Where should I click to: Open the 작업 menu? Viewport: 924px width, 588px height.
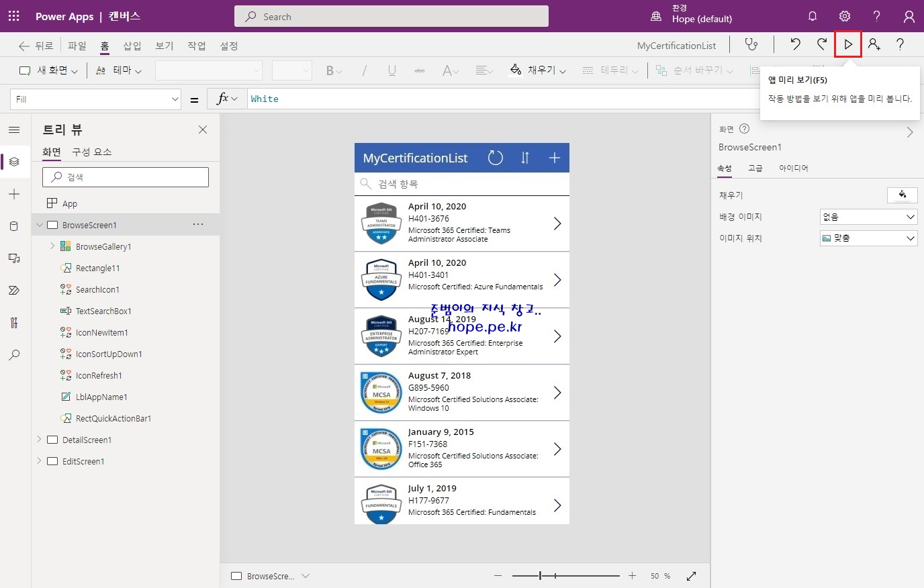click(x=197, y=46)
